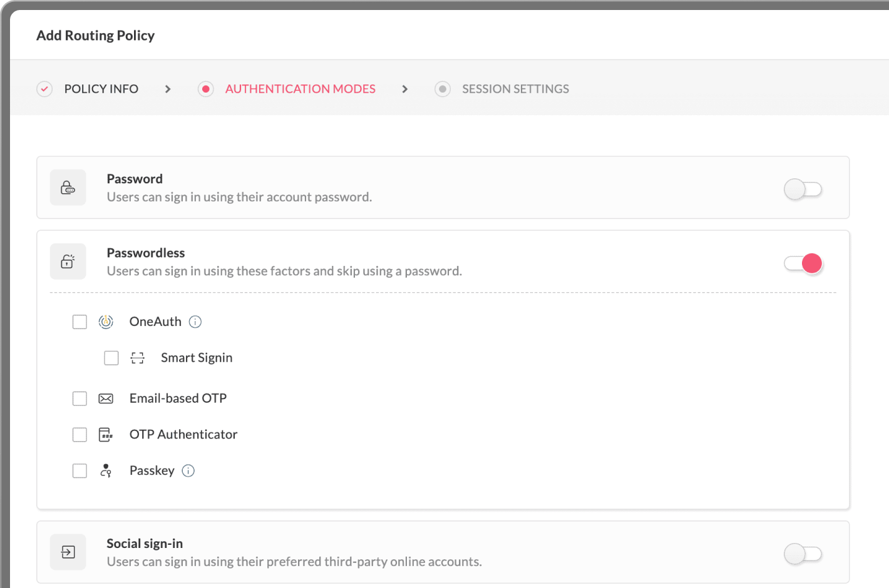Click the Password lock icon
Screen dimensions: 889x588
(68, 187)
